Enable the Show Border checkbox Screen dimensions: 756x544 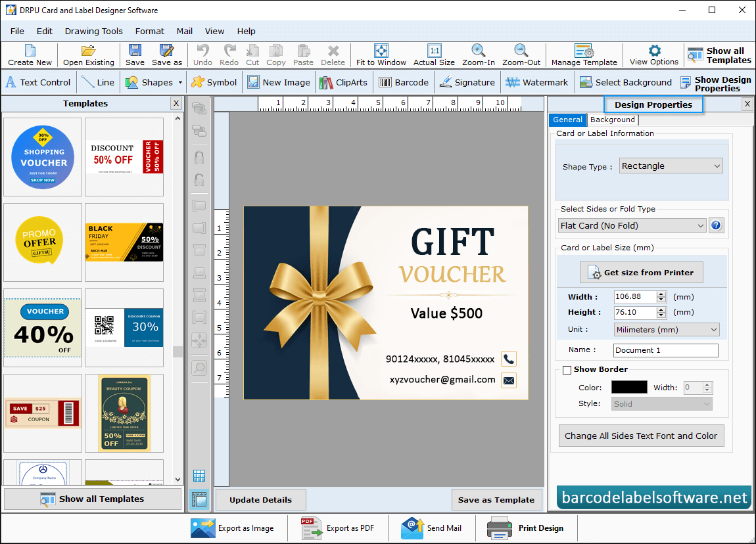pos(567,370)
